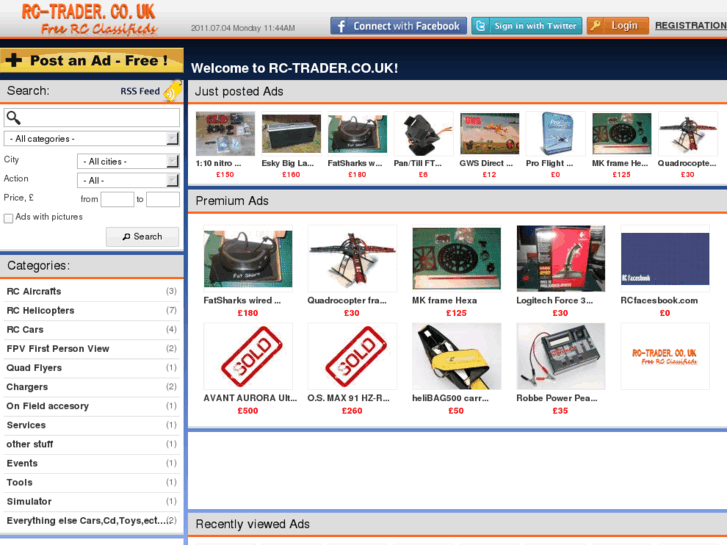Click the Price 'from' input field
This screenshot has width=727, height=545.
(x=117, y=199)
